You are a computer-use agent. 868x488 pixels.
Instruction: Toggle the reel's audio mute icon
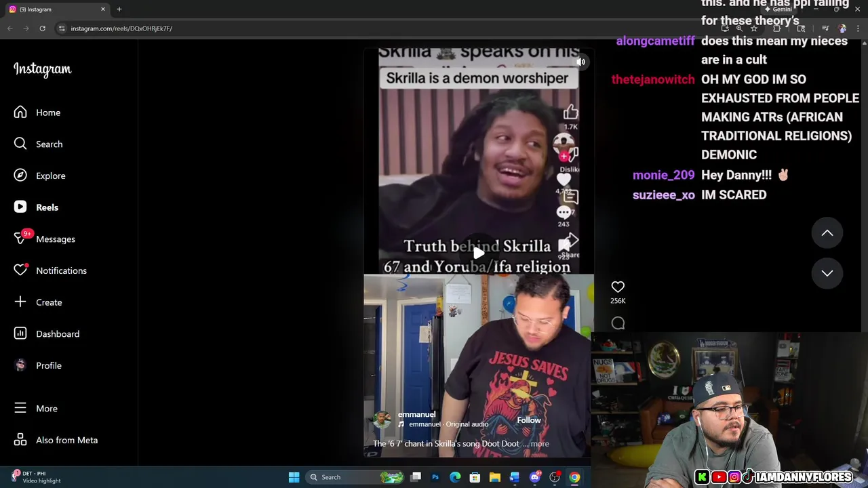coord(580,62)
